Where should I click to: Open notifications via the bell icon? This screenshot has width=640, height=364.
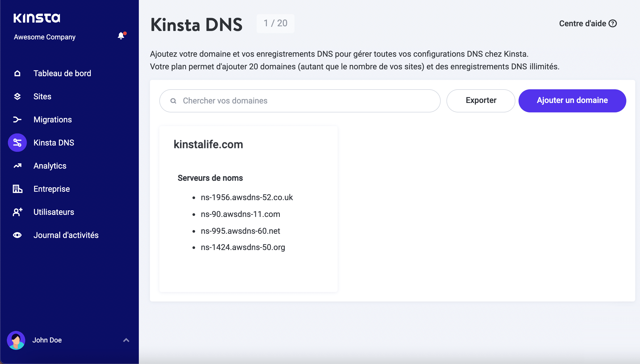(121, 36)
